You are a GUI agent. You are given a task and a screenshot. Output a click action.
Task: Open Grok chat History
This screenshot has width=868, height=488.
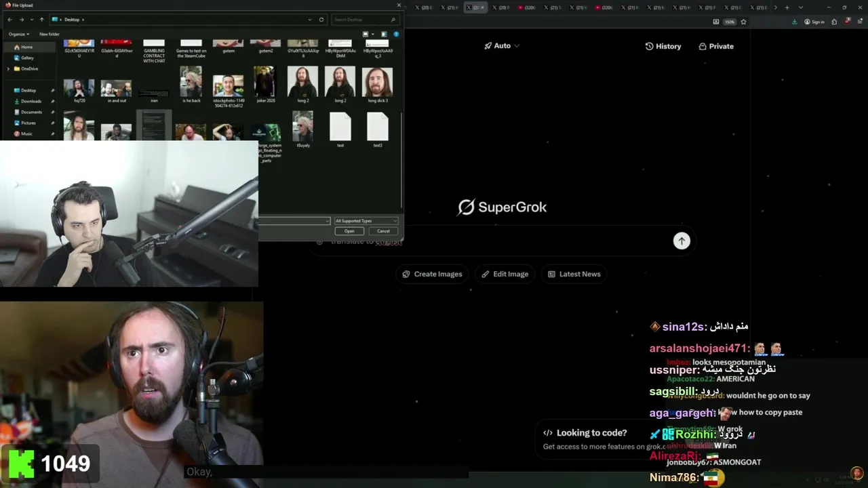pos(663,46)
